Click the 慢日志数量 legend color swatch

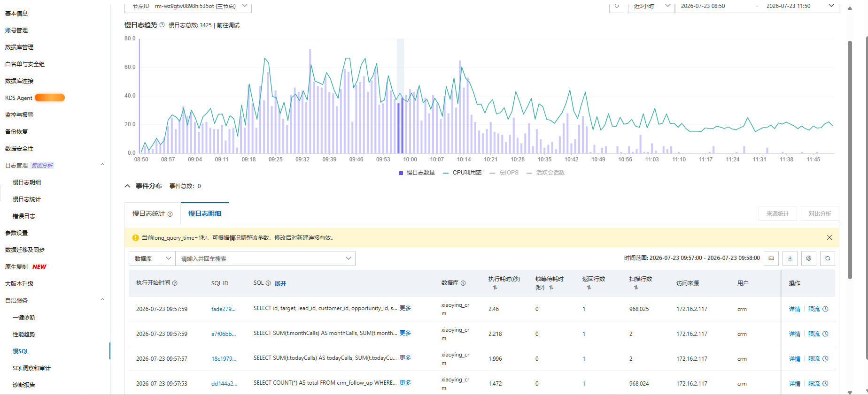point(401,173)
